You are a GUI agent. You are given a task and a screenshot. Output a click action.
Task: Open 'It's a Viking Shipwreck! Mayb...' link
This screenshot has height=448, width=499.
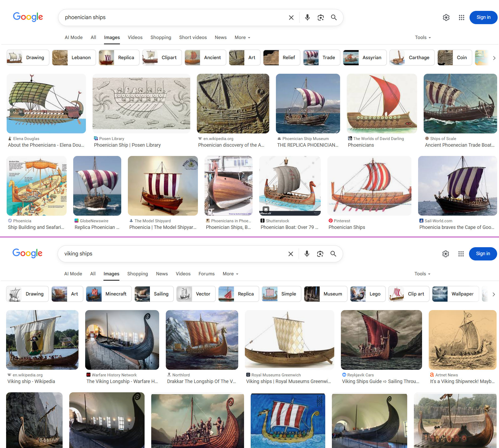click(462, 381)
